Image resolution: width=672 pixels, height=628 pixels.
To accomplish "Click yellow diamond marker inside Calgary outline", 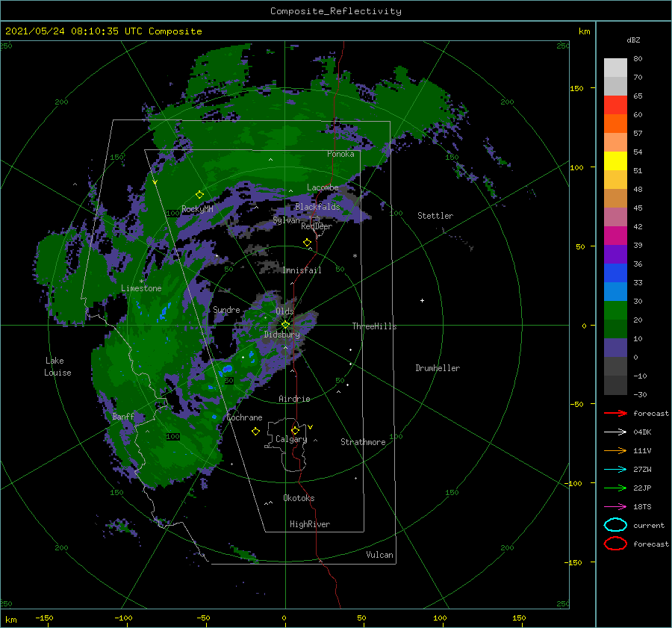I will pyautogui.click(x=295, y=430).
